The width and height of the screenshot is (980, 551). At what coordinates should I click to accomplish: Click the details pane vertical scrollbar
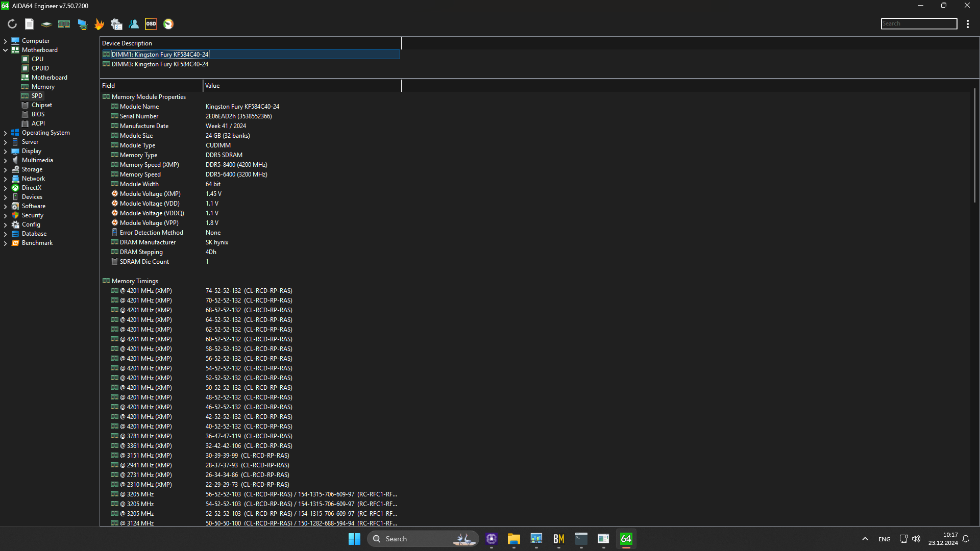point(975,145)
